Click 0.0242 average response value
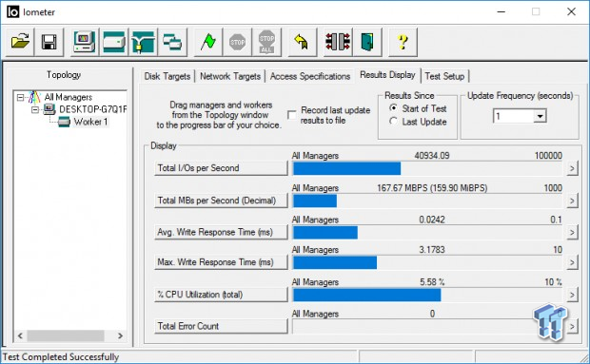 pyautogui.click(x=432, y=220)
